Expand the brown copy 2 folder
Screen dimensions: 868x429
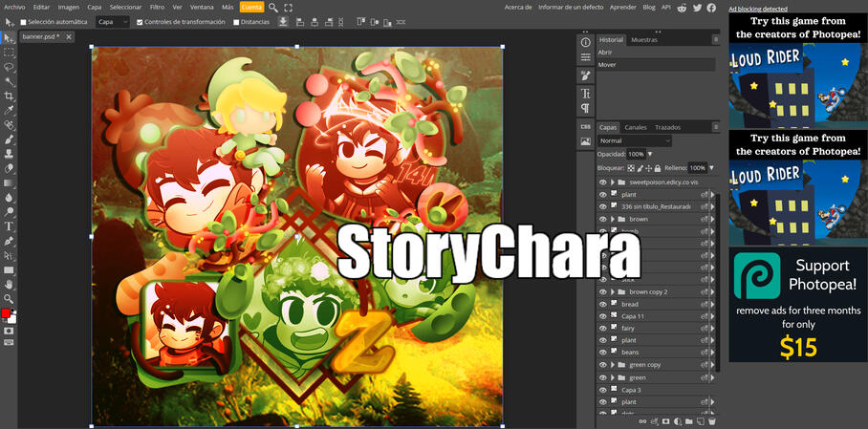pos(612,291)
